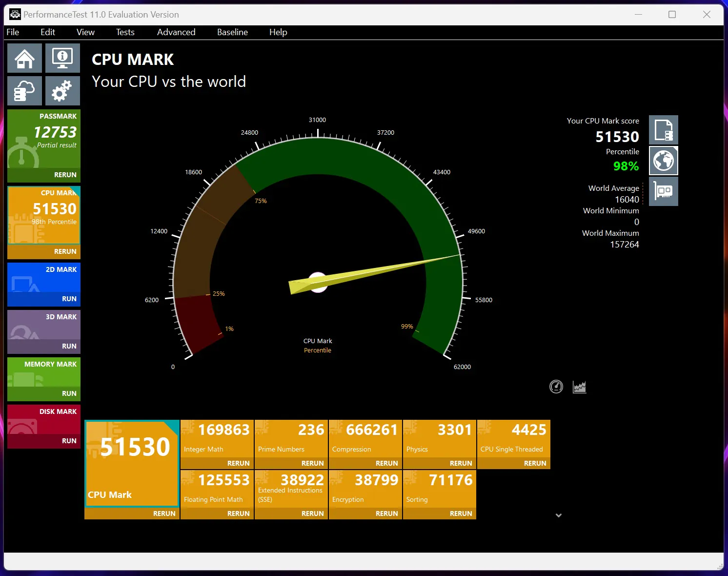The height and width of the screenshot is (576, 728).
Task: Open the Advanced menu
Action: (x=176, y=32)
